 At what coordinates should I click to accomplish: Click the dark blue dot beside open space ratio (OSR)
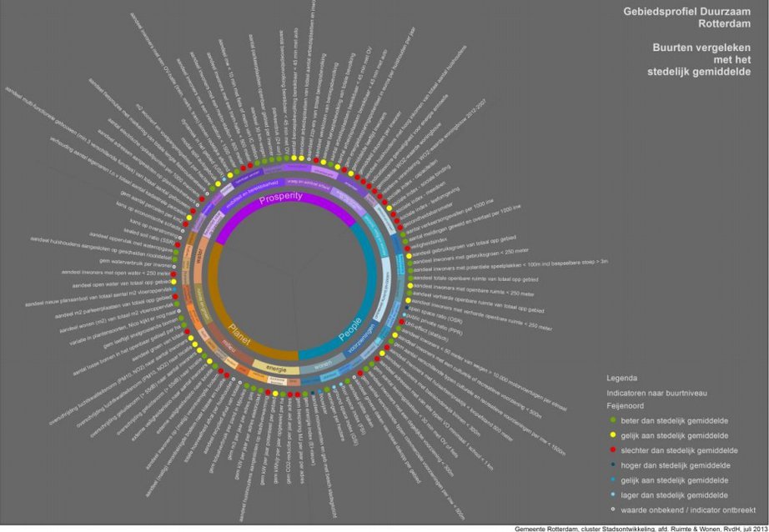(x=407, y=307)
